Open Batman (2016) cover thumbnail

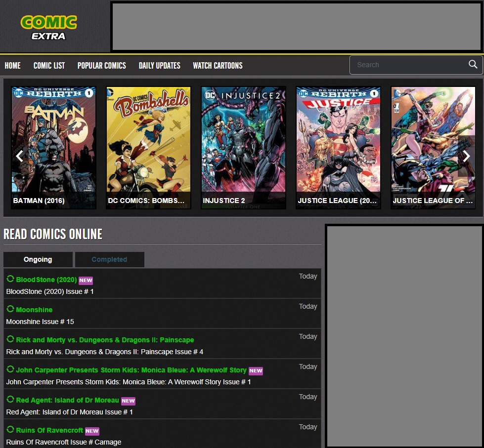pos(54,148)
